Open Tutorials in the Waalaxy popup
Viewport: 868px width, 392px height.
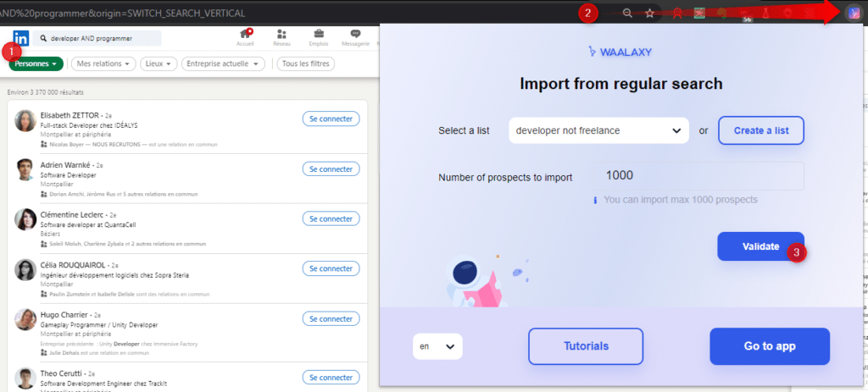(586, 346)
